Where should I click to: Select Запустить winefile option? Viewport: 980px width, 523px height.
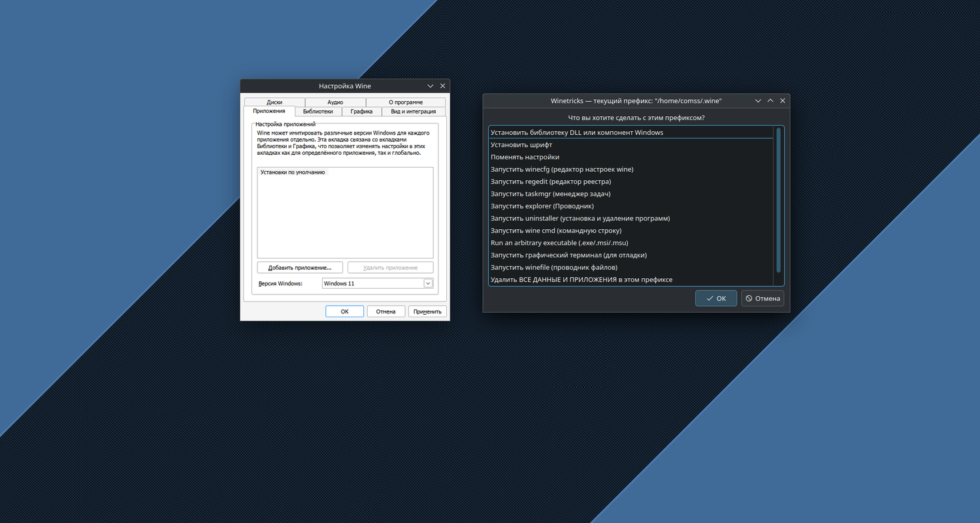pyautogui.click(x=631, y=268)
